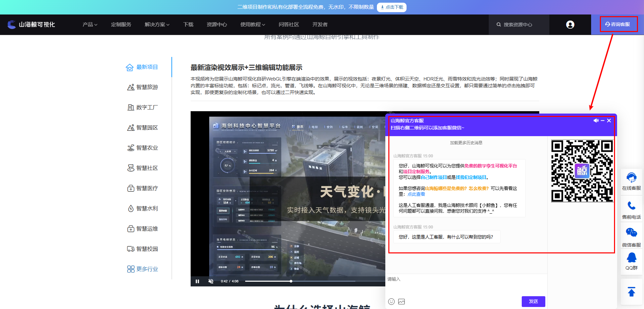Open the 问答社区 menu item
Screen dimensions: 644x309
[x=289, y=25]
